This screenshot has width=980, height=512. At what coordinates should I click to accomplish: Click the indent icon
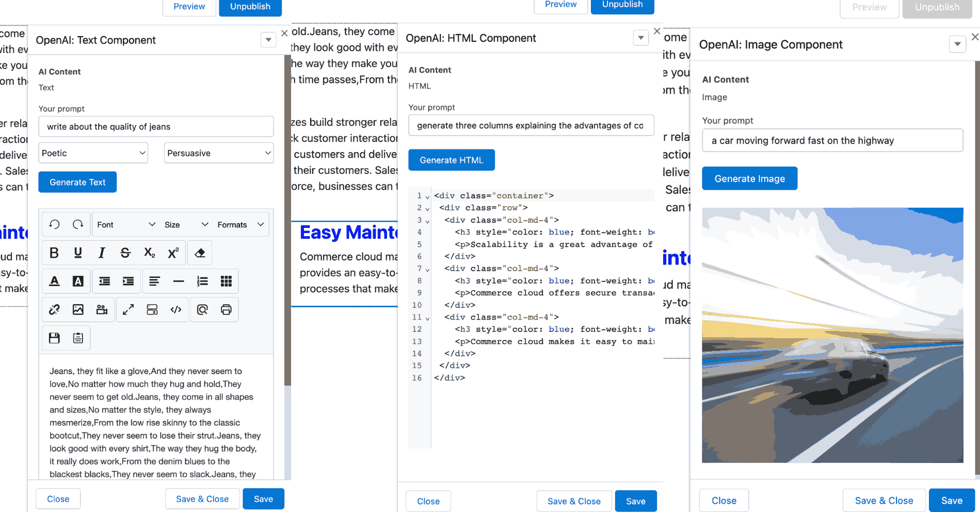click(128, 281)
